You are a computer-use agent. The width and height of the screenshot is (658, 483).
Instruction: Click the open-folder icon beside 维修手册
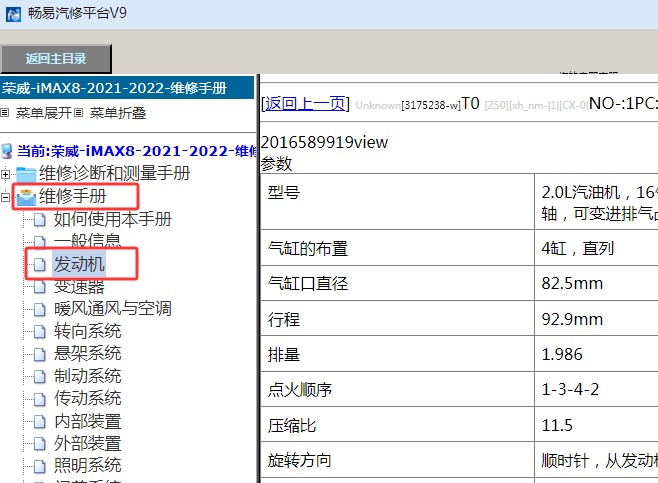pos(26,197)
